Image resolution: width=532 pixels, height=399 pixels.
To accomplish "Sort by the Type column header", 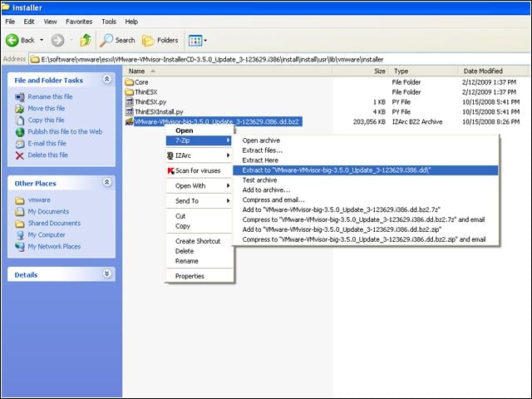I will pyautogui.click(x=424, y=71).
